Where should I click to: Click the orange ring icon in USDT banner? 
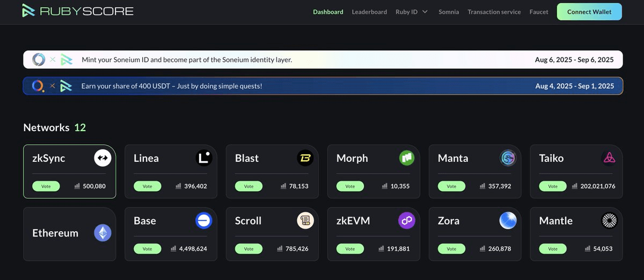point(38,85)
